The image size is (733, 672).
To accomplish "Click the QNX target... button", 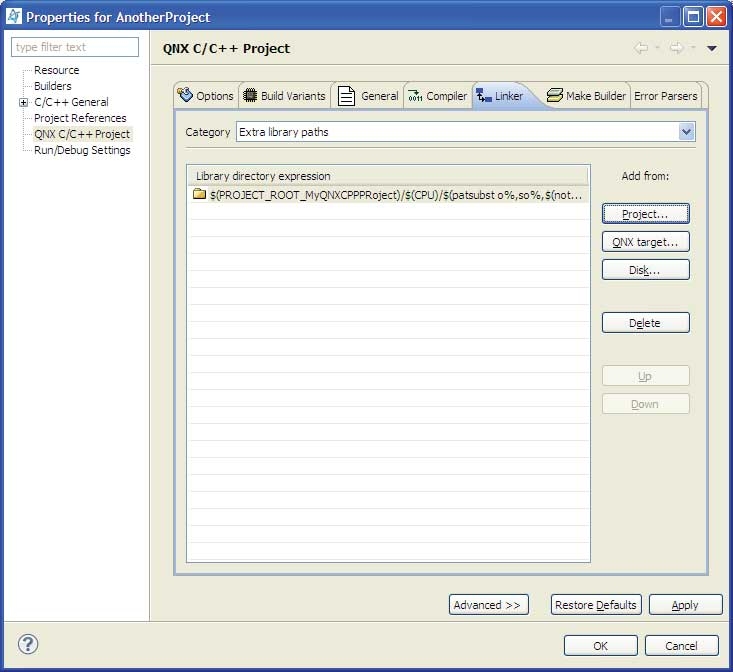I will [x=645, y=242].
